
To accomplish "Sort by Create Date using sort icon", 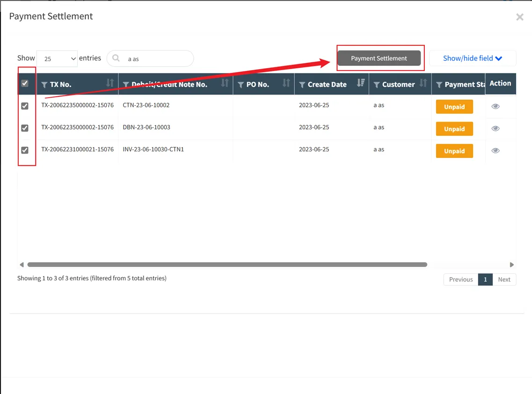I will (x=360, y=83).
